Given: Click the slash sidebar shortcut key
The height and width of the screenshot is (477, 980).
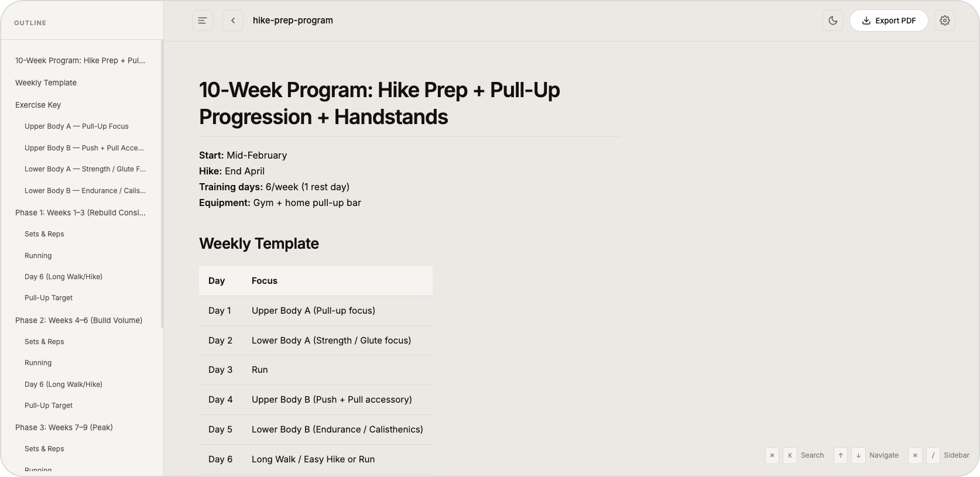Looking at the screenshot, I should point(933,455).
